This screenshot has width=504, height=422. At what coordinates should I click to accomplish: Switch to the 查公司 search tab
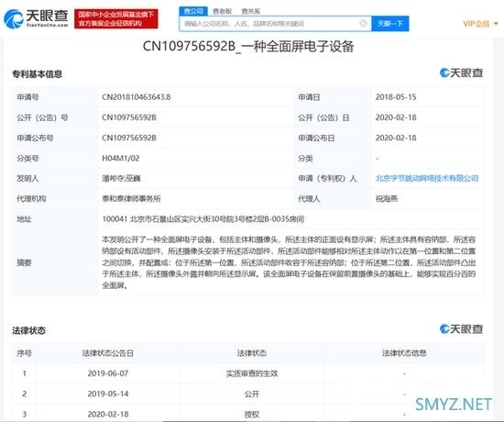pyautogui.click(x=193, y=11)
